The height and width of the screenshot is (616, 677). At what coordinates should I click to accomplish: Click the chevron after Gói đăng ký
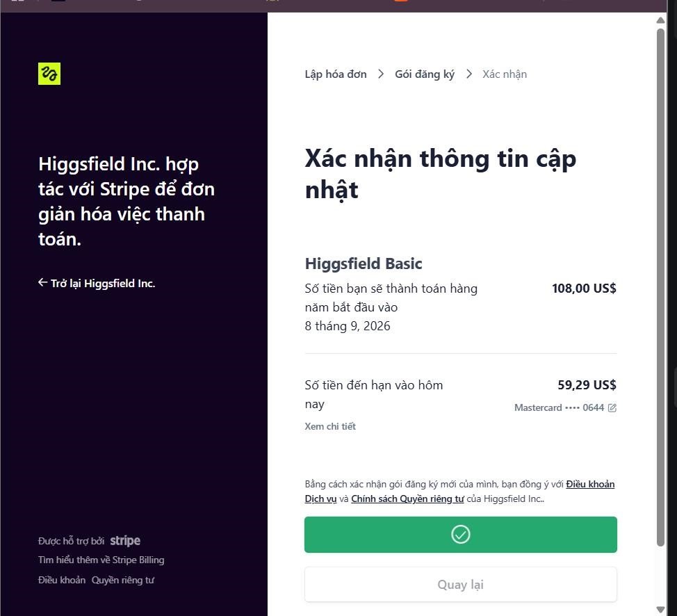469,74
